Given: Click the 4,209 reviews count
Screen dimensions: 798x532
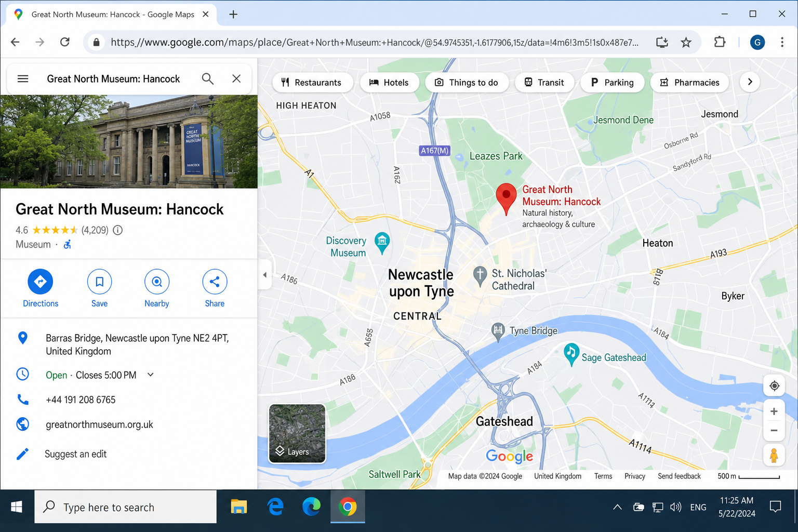Looking at the screenshot, I should (95, 230).
